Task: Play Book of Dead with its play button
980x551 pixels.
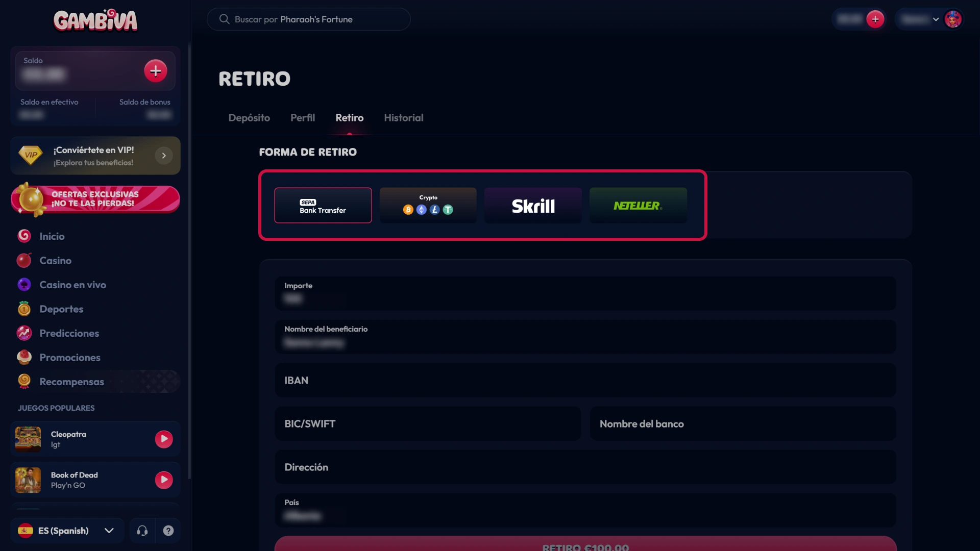Action: (x=164, y=480)
